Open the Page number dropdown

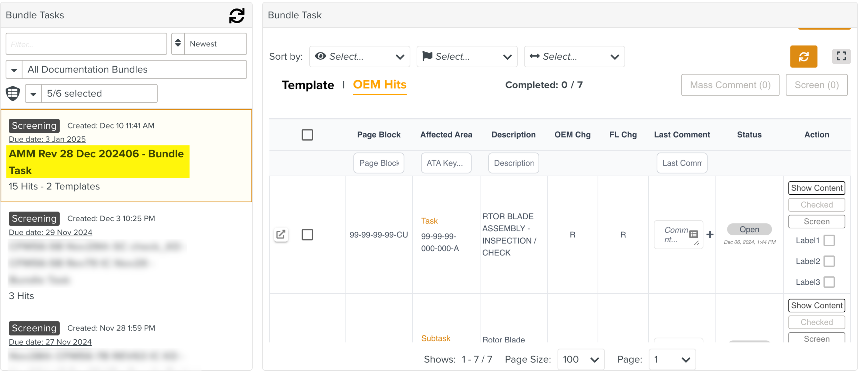[x=672, y=359]
